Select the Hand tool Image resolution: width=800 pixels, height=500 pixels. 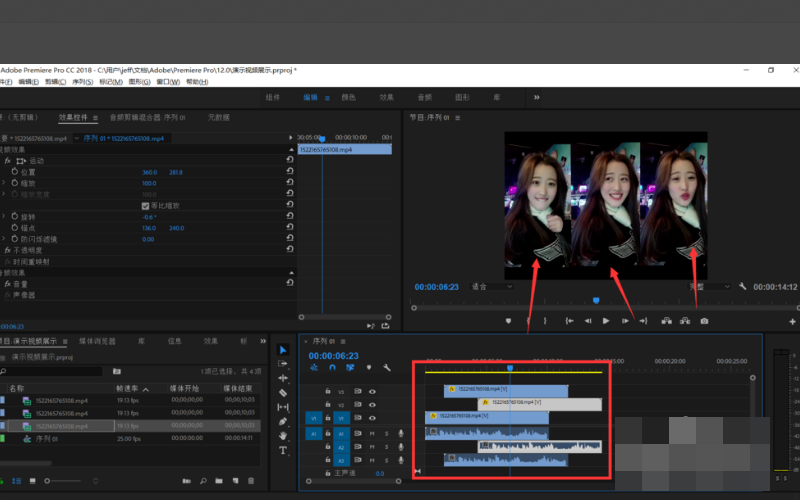[283, 436]
